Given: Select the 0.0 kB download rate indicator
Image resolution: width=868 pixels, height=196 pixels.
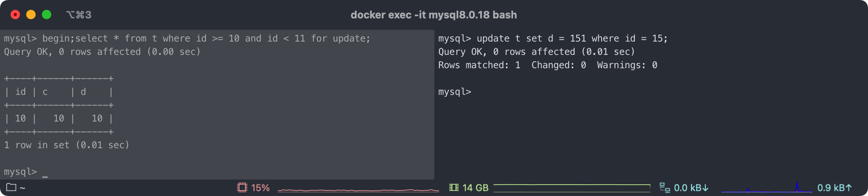Looking at the screenshot, I should coord(691,188).
